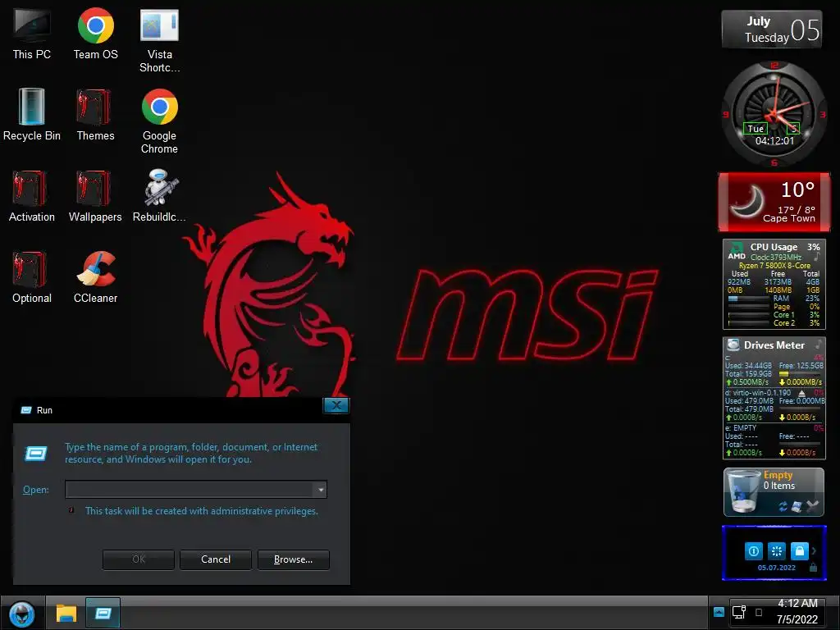
Task: Show hidden tray icons arrow
Action: [719, 612]
